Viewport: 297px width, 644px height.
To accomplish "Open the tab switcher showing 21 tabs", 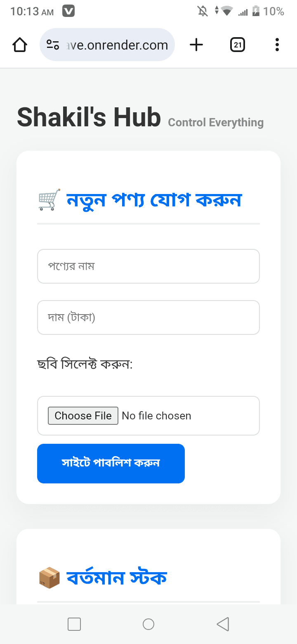I will [238, 45].
